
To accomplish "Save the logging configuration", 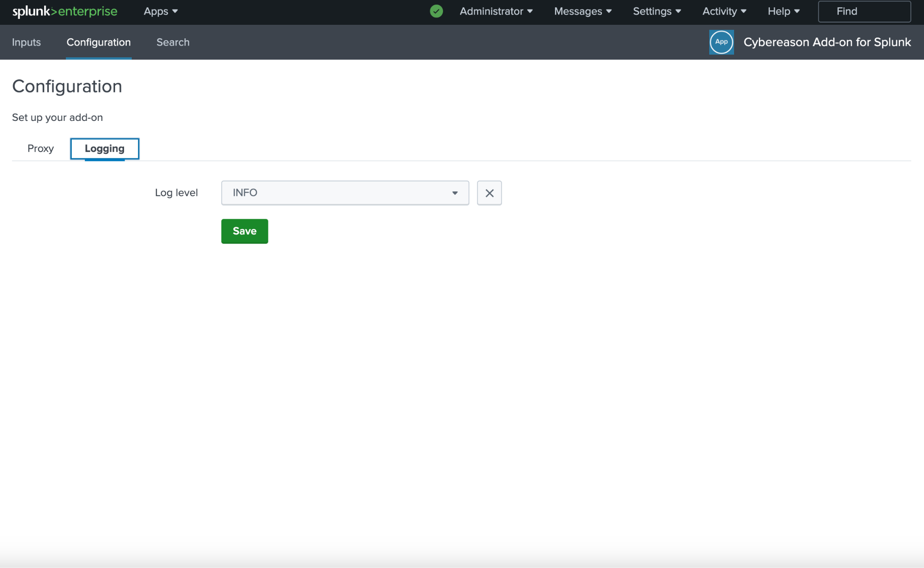I will [245, 231].
